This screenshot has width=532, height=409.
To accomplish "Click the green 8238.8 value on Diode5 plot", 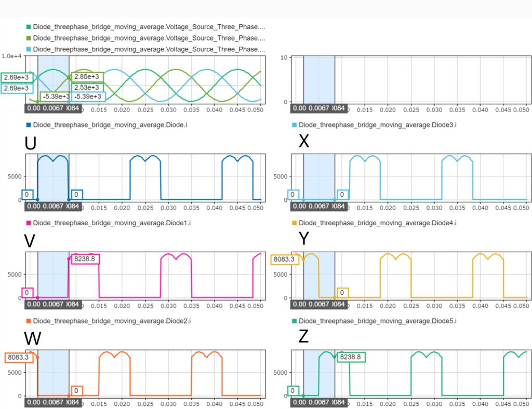I will (x=351, y=357).
